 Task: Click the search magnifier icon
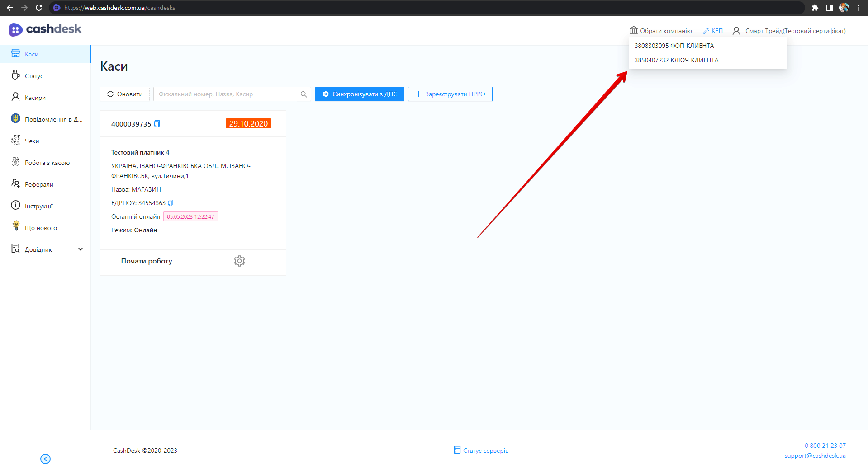tap(304, 94)
